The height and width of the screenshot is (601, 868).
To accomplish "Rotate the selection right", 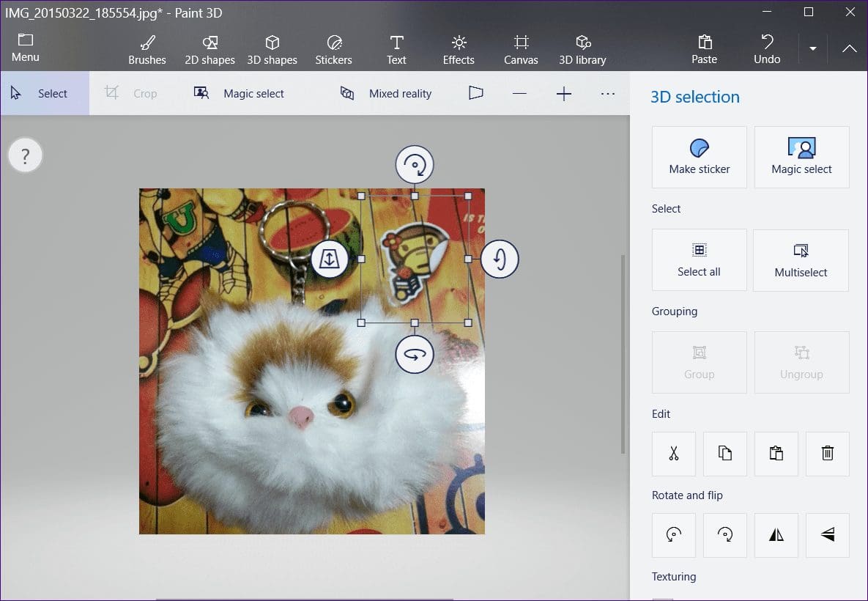I will [x=725, y=534].
